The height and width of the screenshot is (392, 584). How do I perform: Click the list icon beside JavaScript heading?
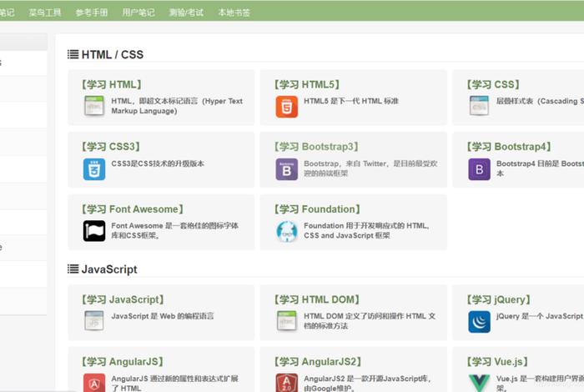tap(73, 269)
